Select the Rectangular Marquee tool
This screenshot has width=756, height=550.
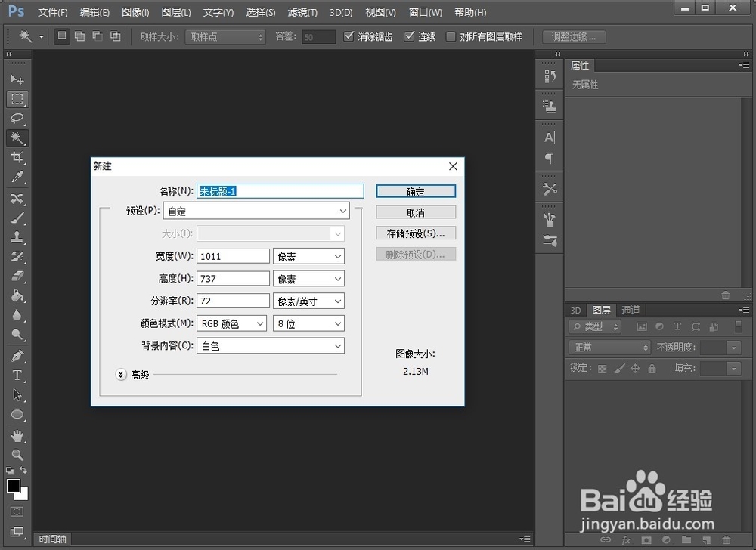[x=17, y=99]
